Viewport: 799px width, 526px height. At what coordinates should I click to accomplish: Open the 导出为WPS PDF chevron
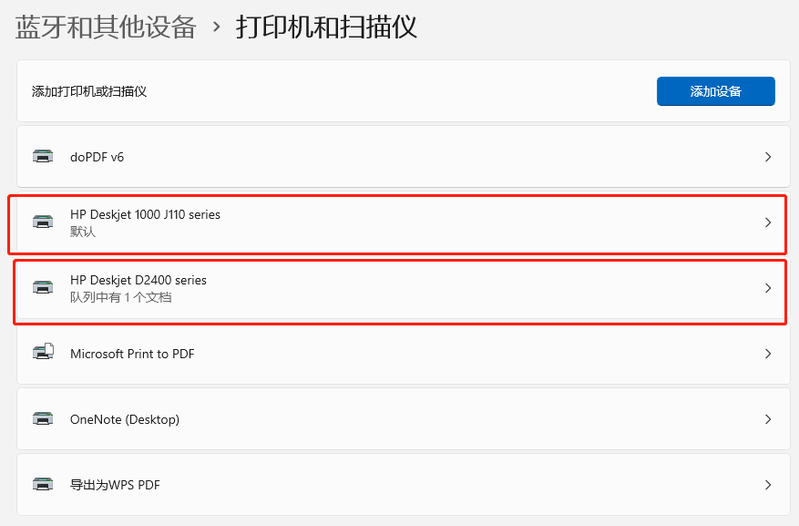pos(767,485)
